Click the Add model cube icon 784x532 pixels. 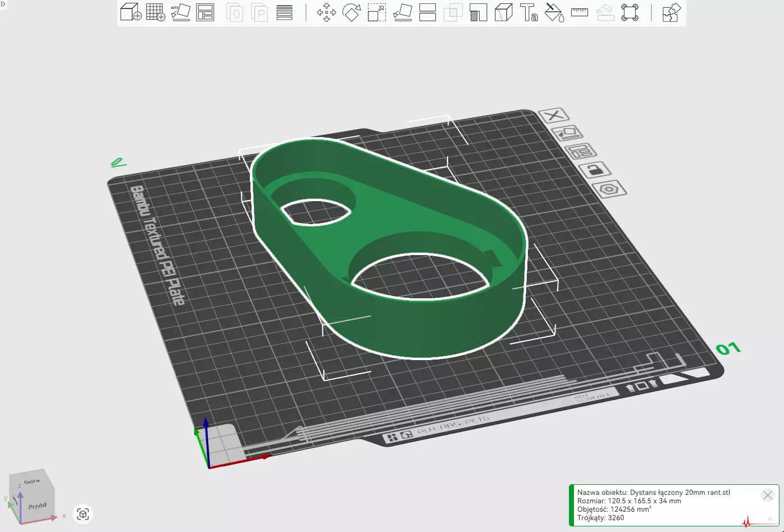pyautogui.click(x=130, y=12)
